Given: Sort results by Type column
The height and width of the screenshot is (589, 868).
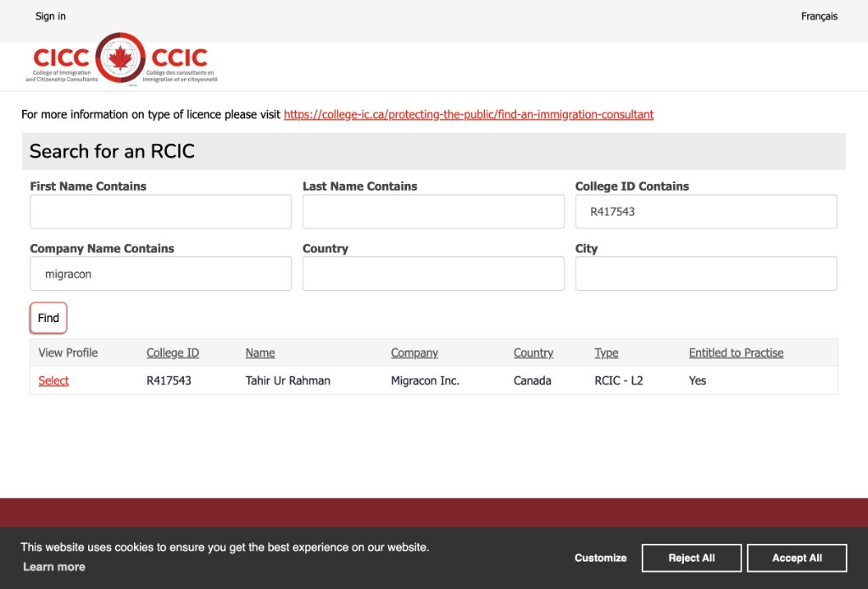Looking at the screenshot, I should click(606, 353).
